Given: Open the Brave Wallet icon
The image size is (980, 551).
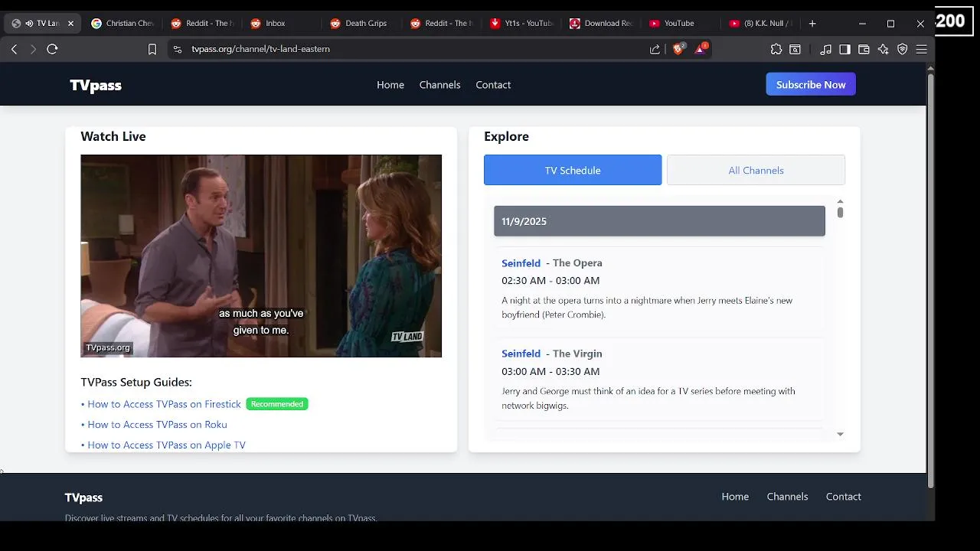Looking at the screenshot, I should pos(864,49).
